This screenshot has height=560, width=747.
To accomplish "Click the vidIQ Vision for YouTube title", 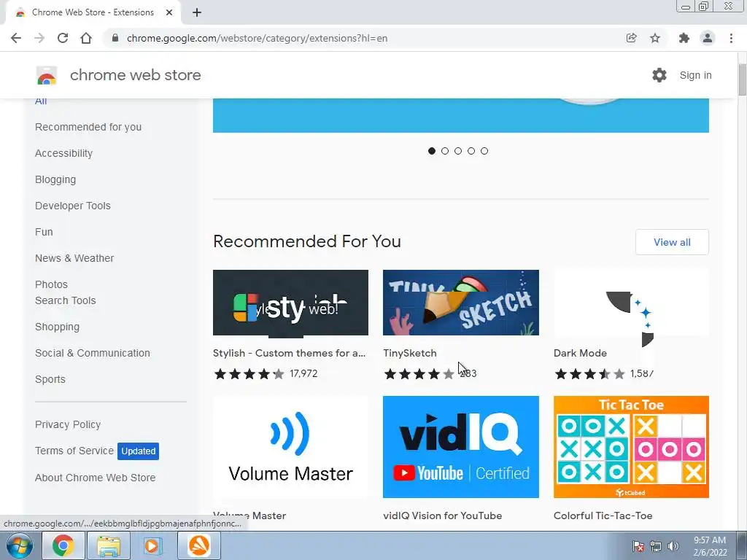I will pyautogui.click(x=443, y=516).
